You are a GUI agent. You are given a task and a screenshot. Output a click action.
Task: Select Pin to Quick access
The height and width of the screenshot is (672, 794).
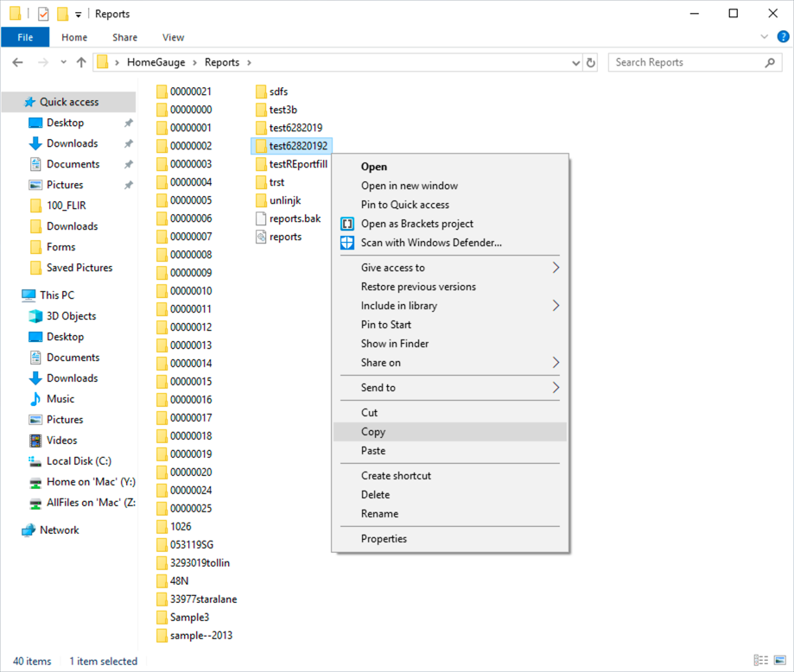point(449,205)
